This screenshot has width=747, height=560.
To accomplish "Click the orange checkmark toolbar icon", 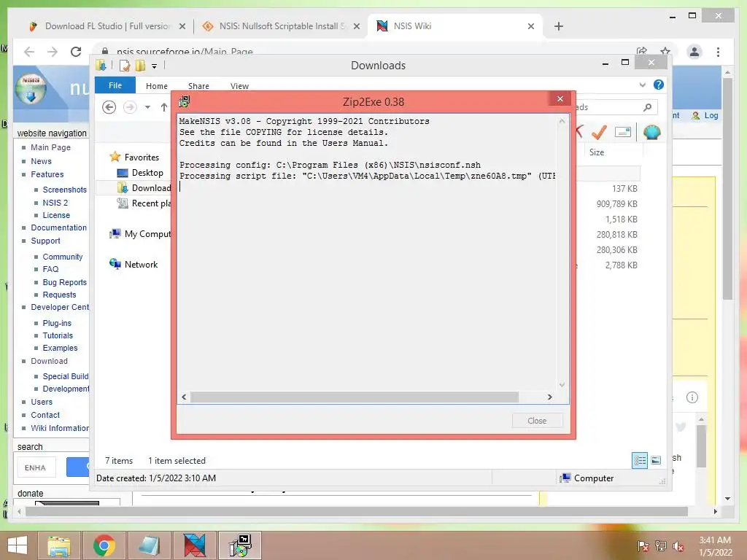I will [599, 132].
